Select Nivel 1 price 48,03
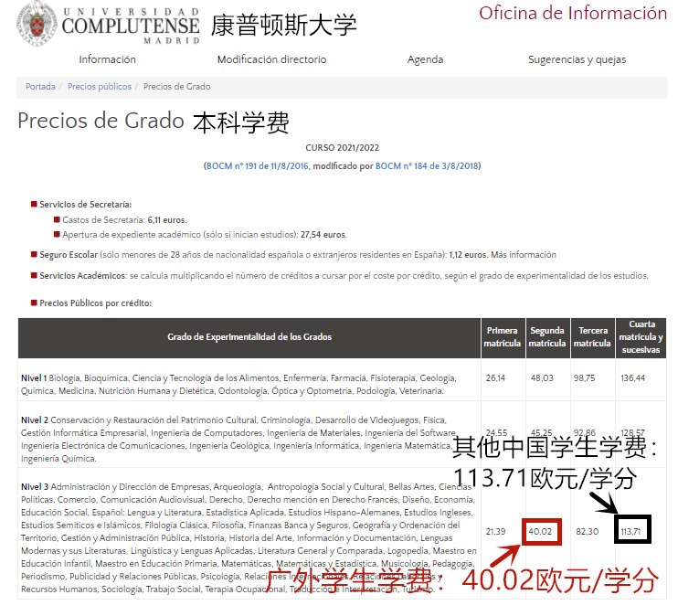The width and height of the screenshot is (678, 616). coord(542,378)
